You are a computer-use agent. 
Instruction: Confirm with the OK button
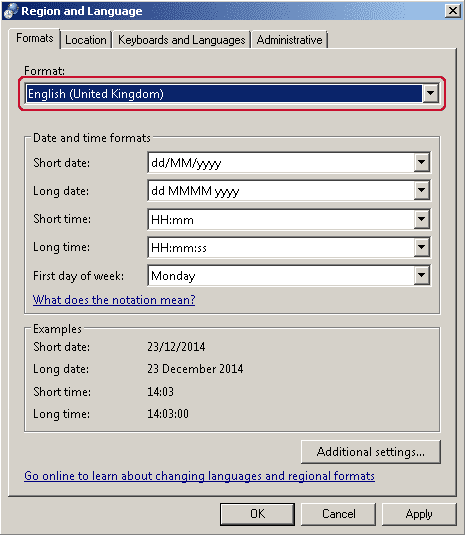pos(257,514)
